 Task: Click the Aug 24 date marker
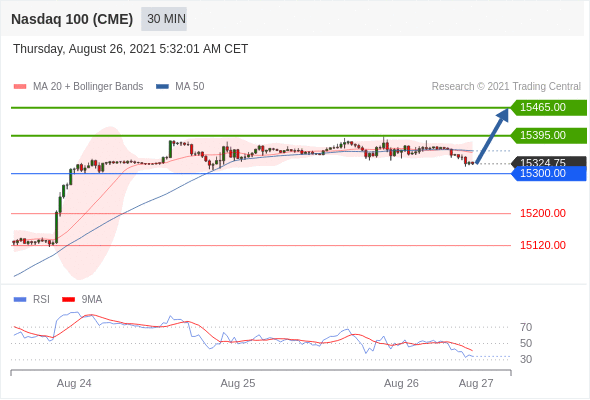[74, 383]
